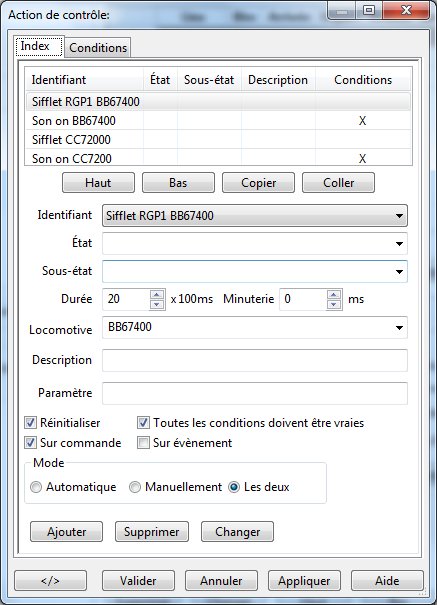Open the Identifiant dropdown list
Screen dimensions: 437x605
[255, 215]
